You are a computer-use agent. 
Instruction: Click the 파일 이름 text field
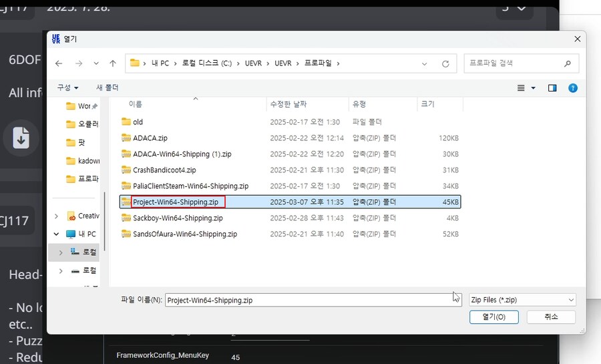pyautogui.click(x=313, y=300)
